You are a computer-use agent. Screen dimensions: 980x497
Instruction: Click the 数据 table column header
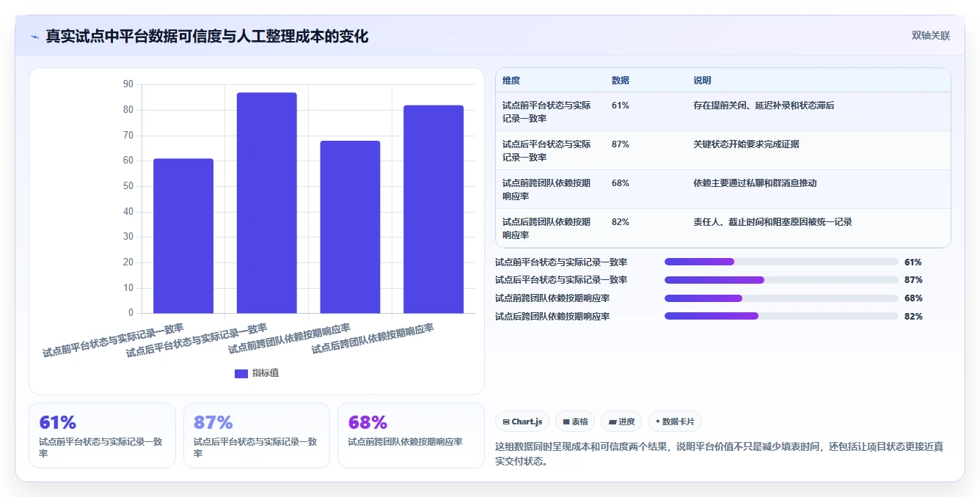tap(621, 81)
